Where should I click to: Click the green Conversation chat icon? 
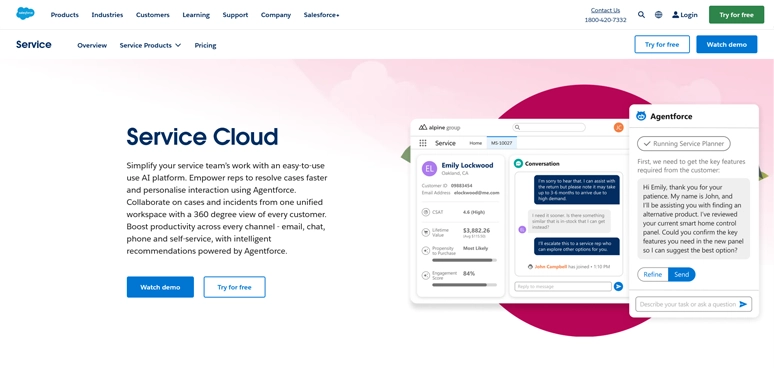(x=518, y=163)
